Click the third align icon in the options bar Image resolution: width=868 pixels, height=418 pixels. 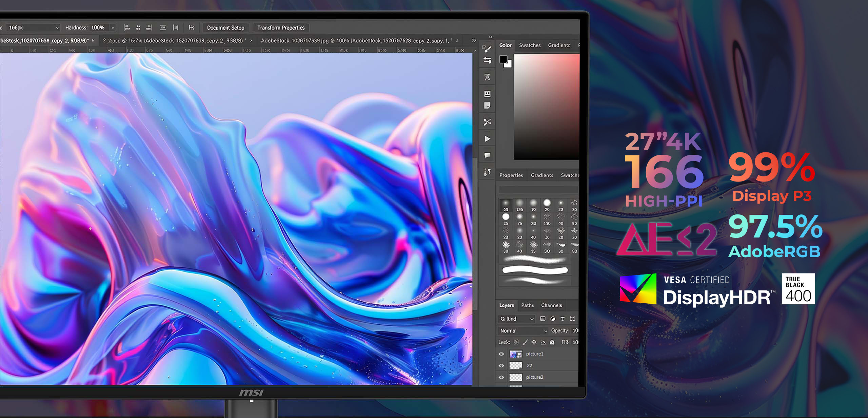coord(149,27)
